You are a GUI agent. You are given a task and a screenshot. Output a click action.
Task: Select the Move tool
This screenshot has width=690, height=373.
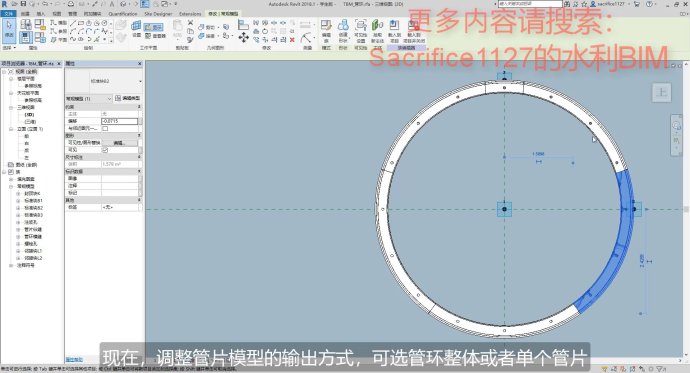click(244, 37)
